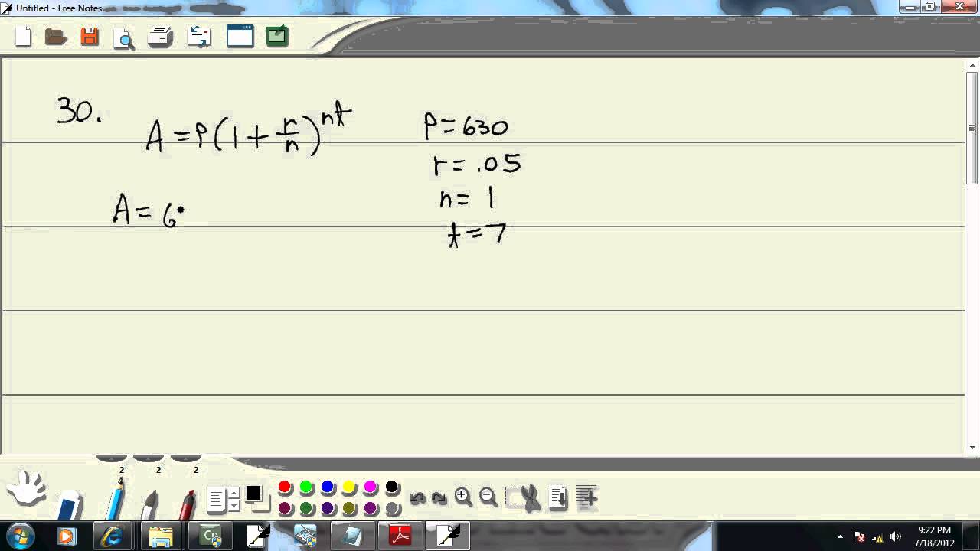Pick the black color swatch

pos(392,487)
